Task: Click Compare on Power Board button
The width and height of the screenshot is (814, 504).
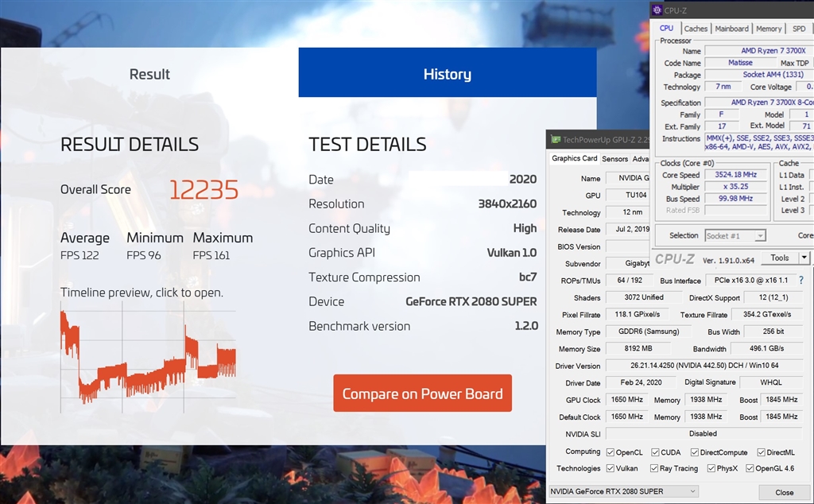Action: (x=423, y=394)
